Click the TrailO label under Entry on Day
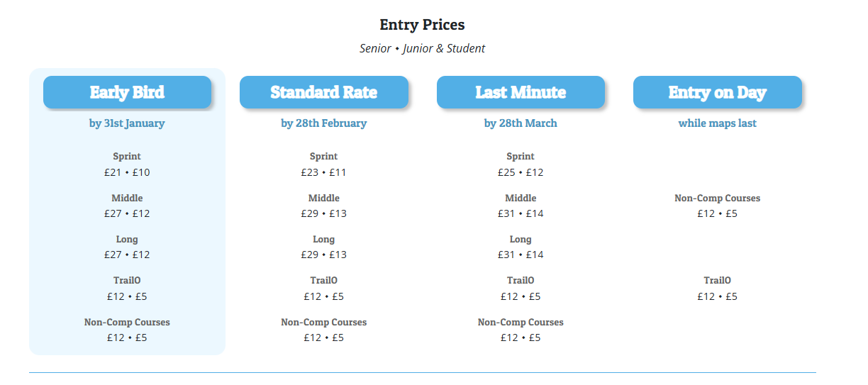 coord(717,280)
